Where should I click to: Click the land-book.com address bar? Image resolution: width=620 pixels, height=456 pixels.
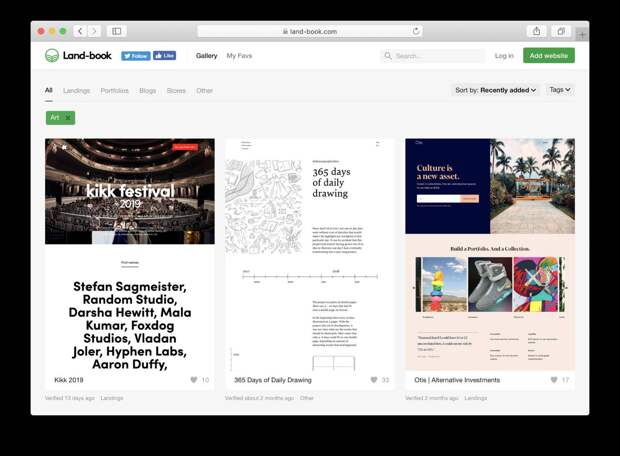(x=310, y=31)
